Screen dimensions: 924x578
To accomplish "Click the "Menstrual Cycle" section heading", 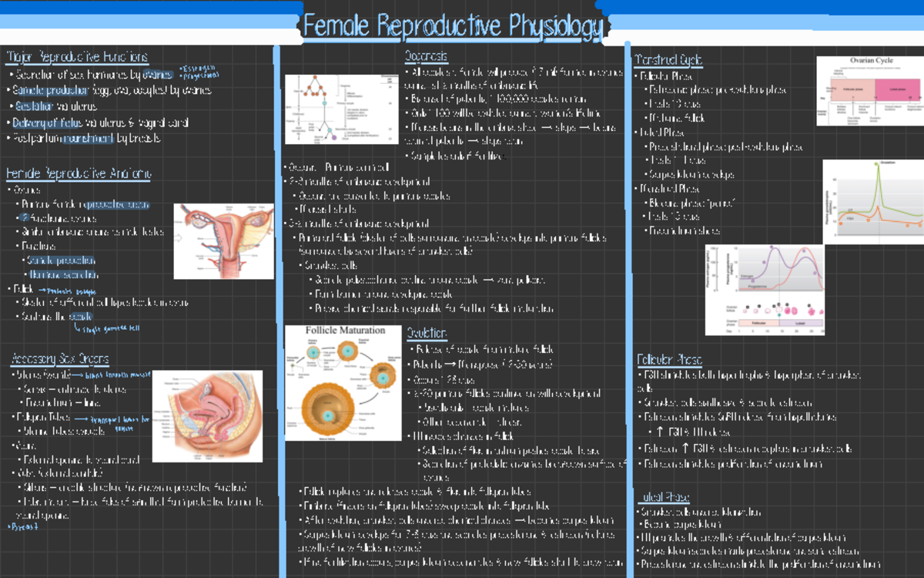I will [668, 60].
